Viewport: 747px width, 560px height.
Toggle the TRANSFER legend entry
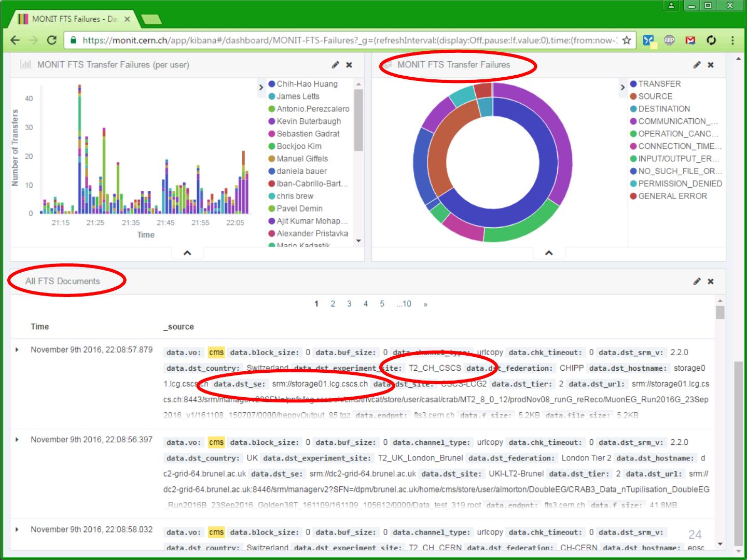(659, 84)
